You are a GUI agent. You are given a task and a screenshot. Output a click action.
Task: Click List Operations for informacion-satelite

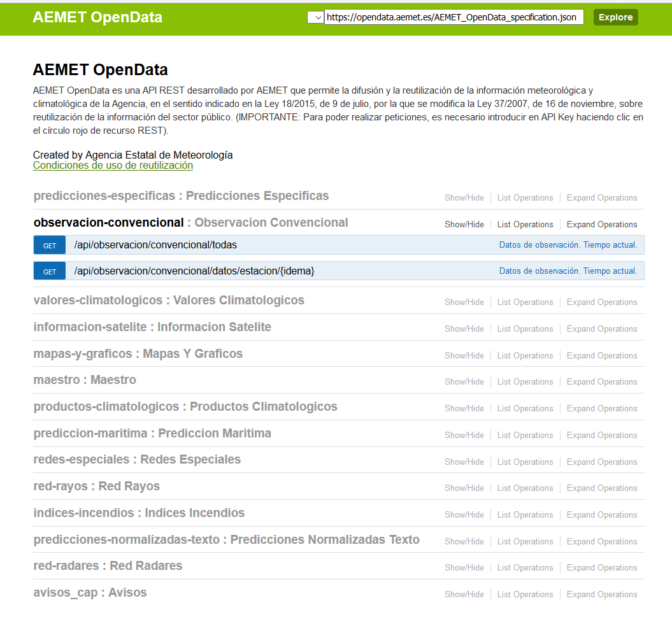coord(525,329)
